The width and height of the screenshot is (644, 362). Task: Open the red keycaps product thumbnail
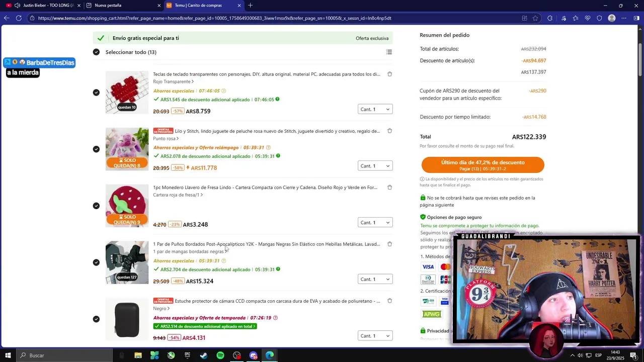(x=127, y=93)
